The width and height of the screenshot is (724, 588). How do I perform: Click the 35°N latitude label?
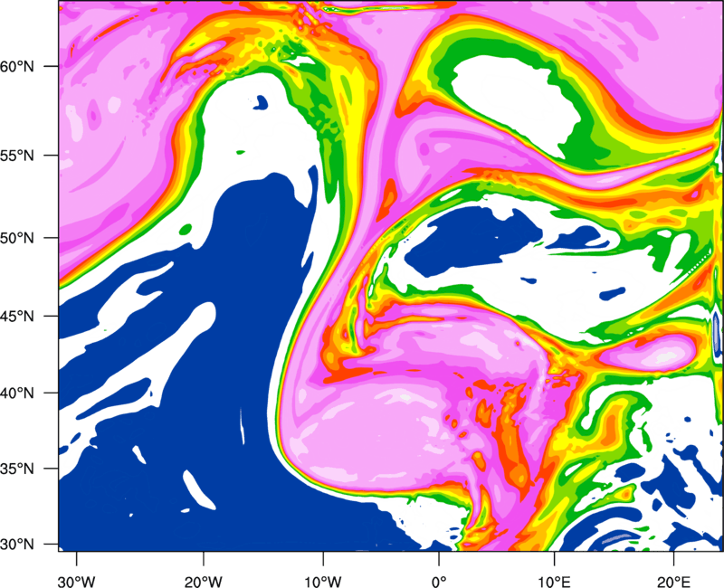[x=17, y=469]
